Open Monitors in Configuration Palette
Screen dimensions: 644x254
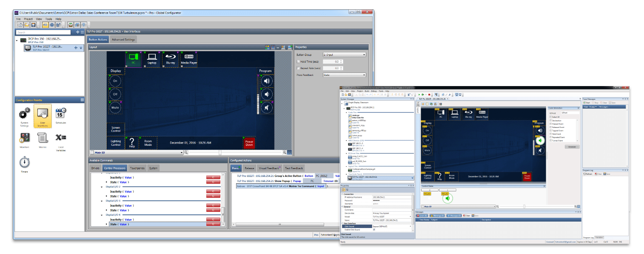[x=25, y=140]
